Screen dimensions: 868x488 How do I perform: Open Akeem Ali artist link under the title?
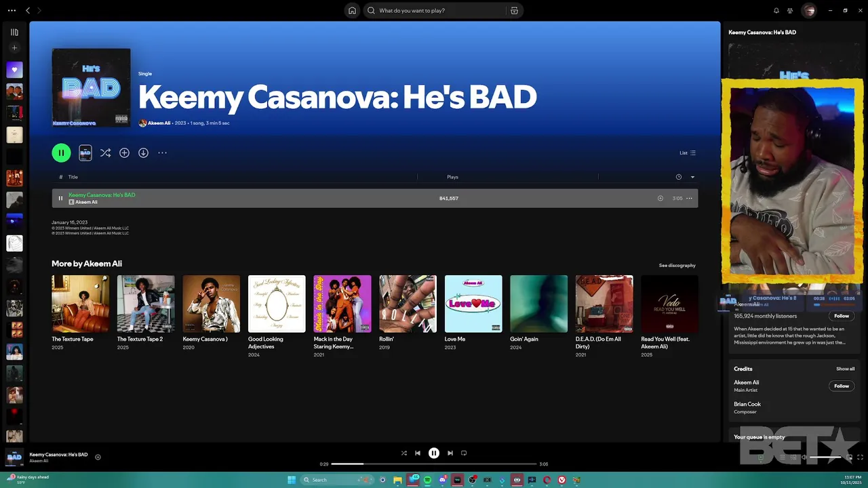[x=159, y=123]
